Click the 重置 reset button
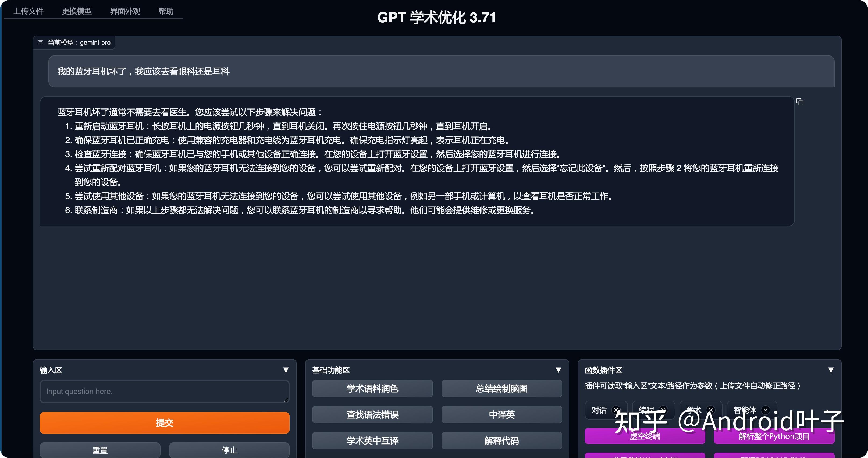 pyautogui.click(x=100, y=450)
